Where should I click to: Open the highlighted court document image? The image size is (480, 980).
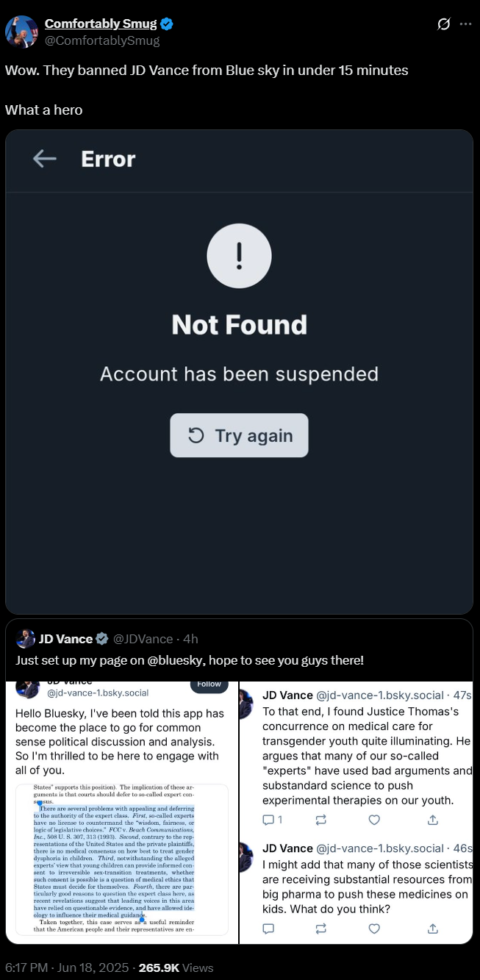click(x=122, y=859)
